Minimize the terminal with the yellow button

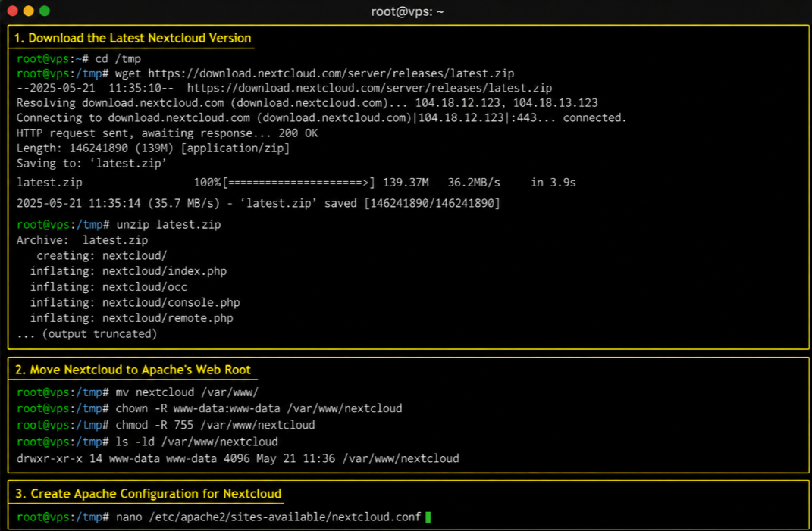[29, 11]
